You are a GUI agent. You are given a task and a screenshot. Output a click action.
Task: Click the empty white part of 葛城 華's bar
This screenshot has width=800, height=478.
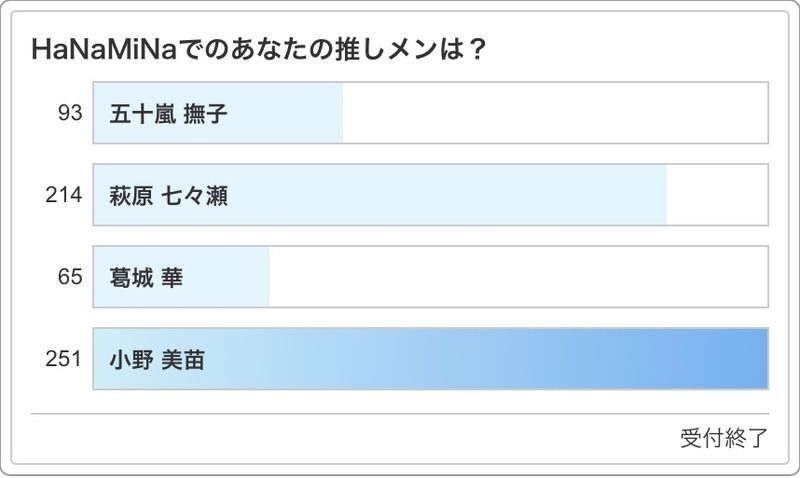(x=518, y=277)
